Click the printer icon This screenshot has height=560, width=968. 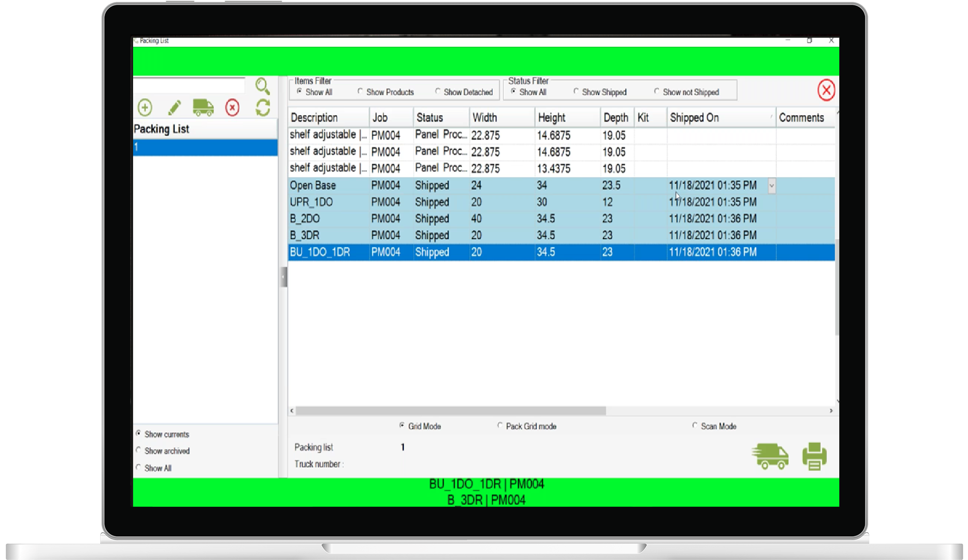point(815,456)
